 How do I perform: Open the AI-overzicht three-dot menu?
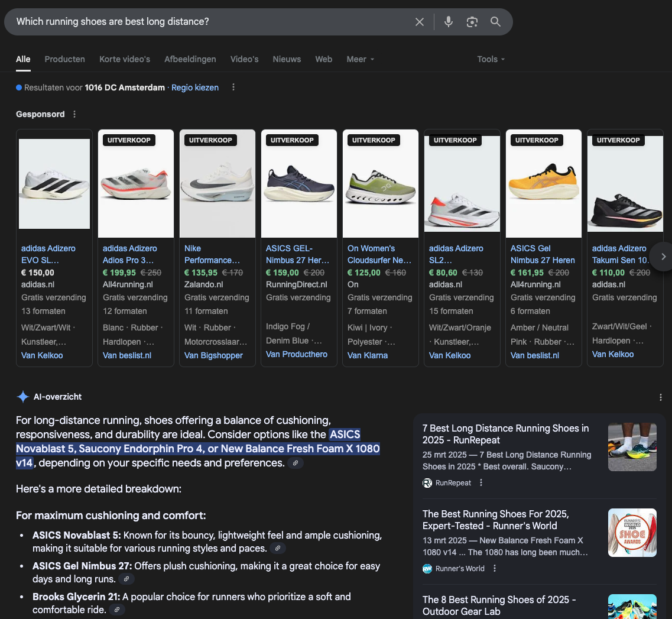660,397
